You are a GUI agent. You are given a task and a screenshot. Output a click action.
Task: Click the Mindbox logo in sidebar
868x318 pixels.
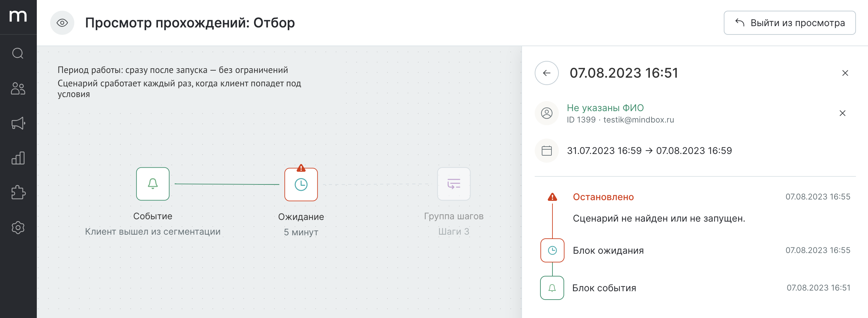18,16
